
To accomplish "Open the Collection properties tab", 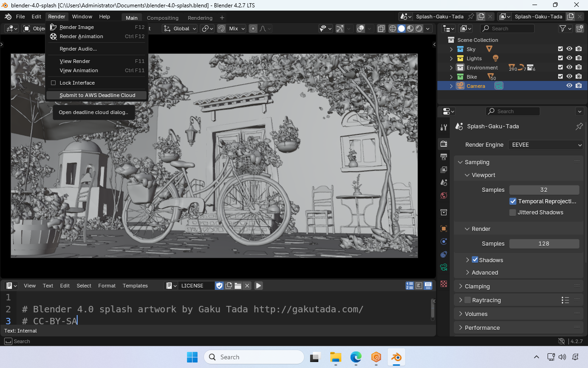I will (444, 212).
